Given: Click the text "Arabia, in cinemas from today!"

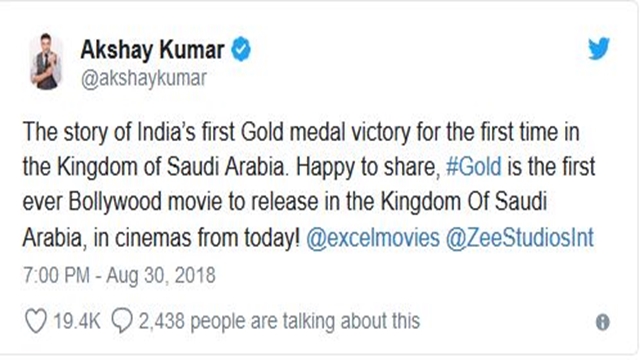Looking at the screenshot, I should [x=161, y=238].
